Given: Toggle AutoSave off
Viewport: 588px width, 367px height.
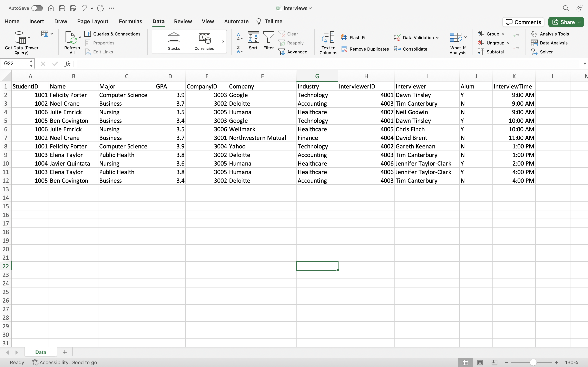Looking at the screenshot, I should (37, 8).
